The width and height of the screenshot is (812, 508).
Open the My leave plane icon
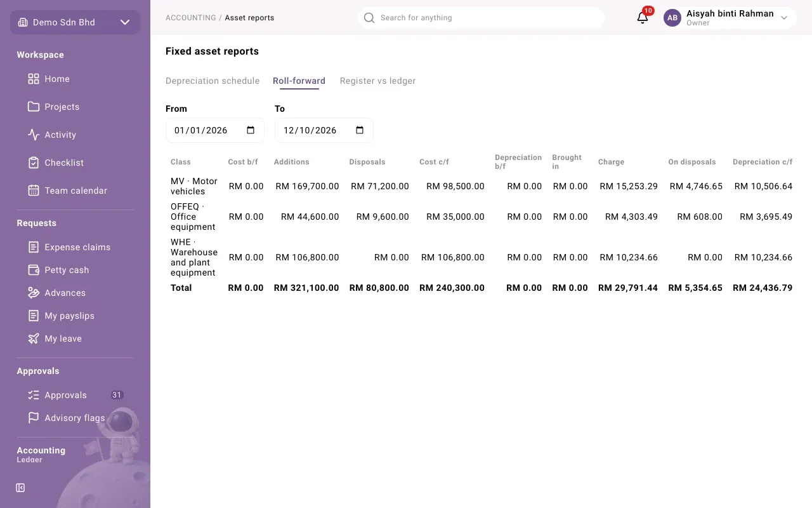(x=34, y=338)
